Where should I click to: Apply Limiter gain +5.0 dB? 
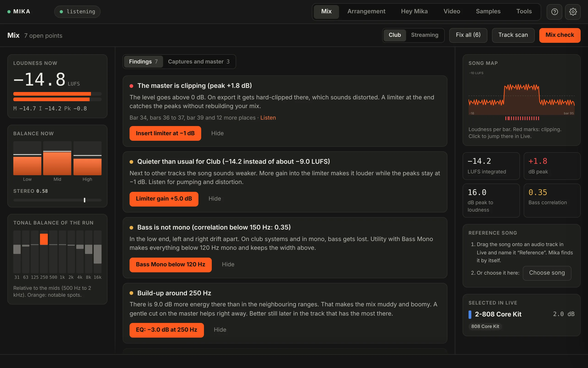(164, 199)
